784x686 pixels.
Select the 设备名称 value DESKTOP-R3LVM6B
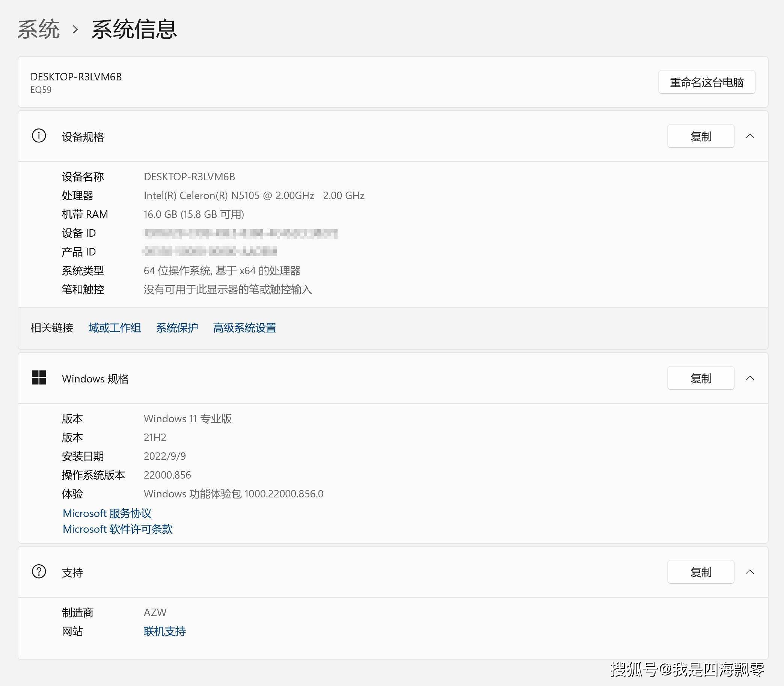(189, 177)
